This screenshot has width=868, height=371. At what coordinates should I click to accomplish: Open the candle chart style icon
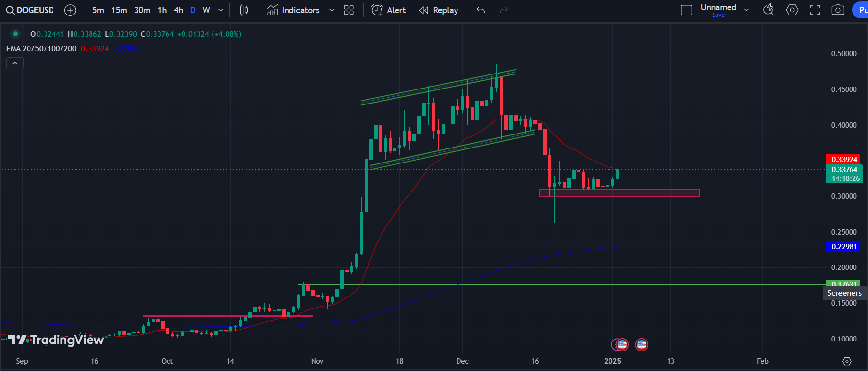244,10
